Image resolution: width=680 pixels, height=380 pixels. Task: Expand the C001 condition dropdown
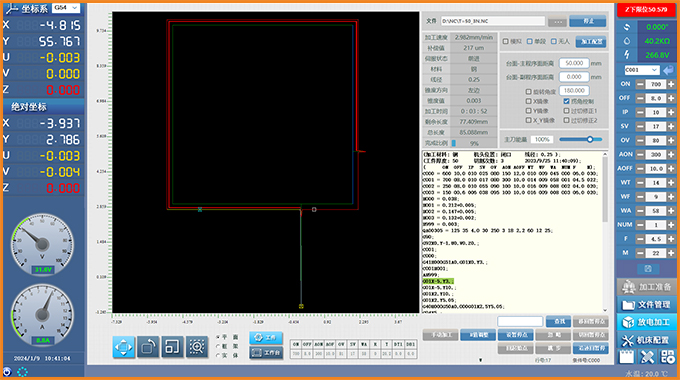[642, 70]
